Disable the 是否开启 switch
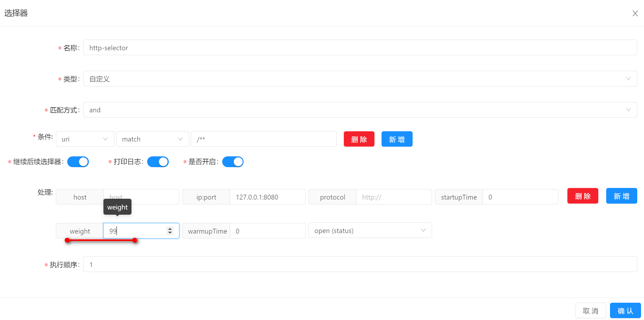Screen dimensions: 644x320 click(233, 162)
